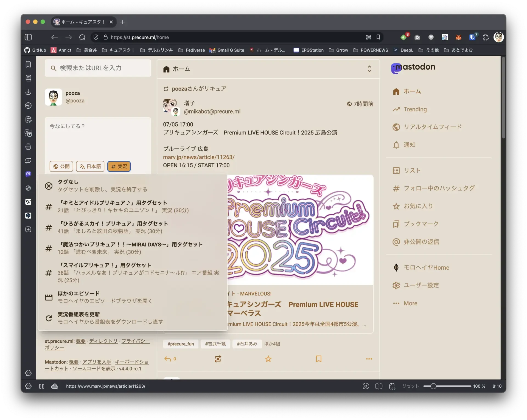The height and width of the screenshot is (420, 527).
Task: Open 通知 notifications in navigation
Action: coord(404,145)
